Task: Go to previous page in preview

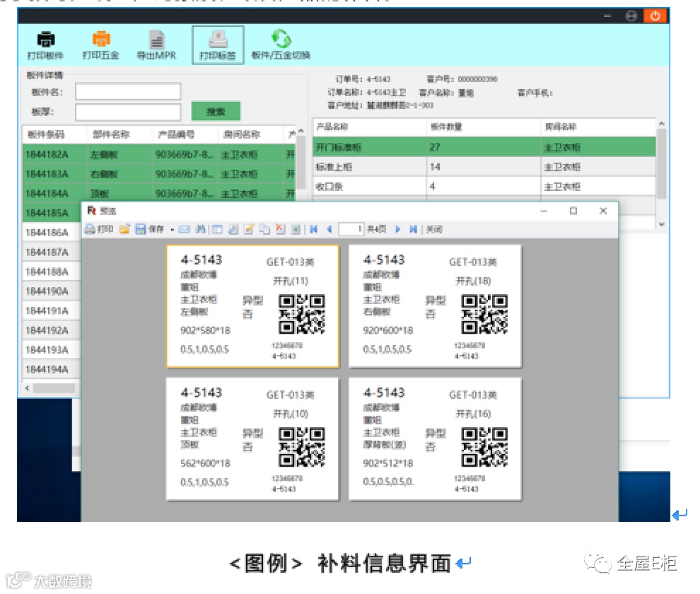Action: (329, 230)
